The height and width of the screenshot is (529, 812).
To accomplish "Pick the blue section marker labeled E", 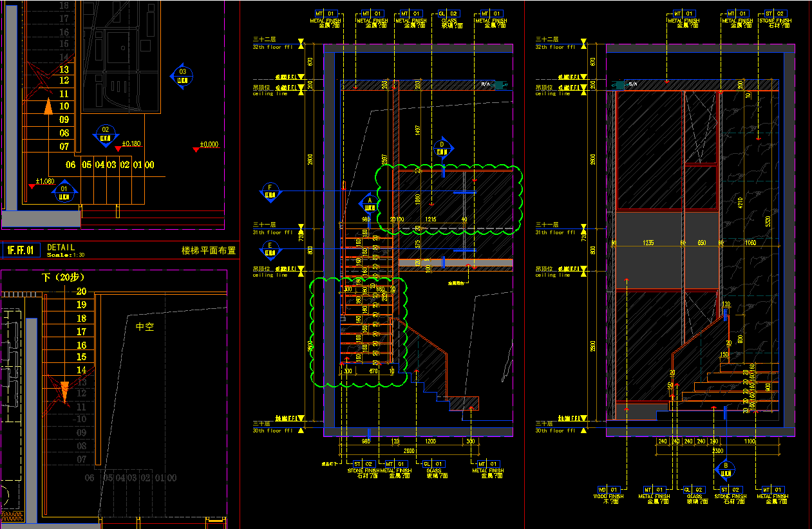I will click(x=270, y=248).
